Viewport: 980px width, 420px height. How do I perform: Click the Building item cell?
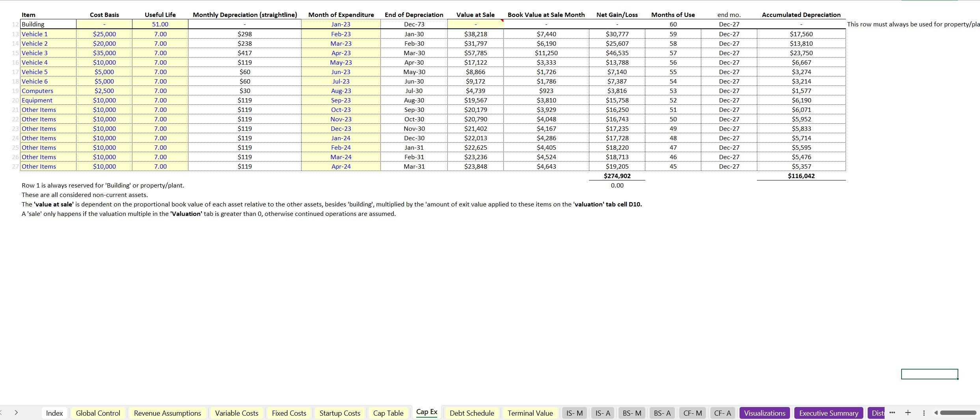[x=48, y=24]
